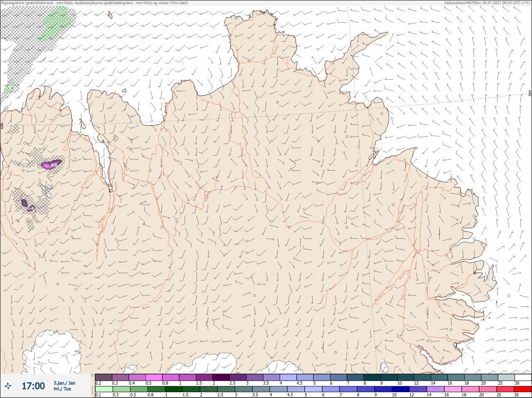Viewport: 532px width, 398px height.
Task: Pick the dark mauve 0.2 swatch in the top scale
Action: click(103, 377)
